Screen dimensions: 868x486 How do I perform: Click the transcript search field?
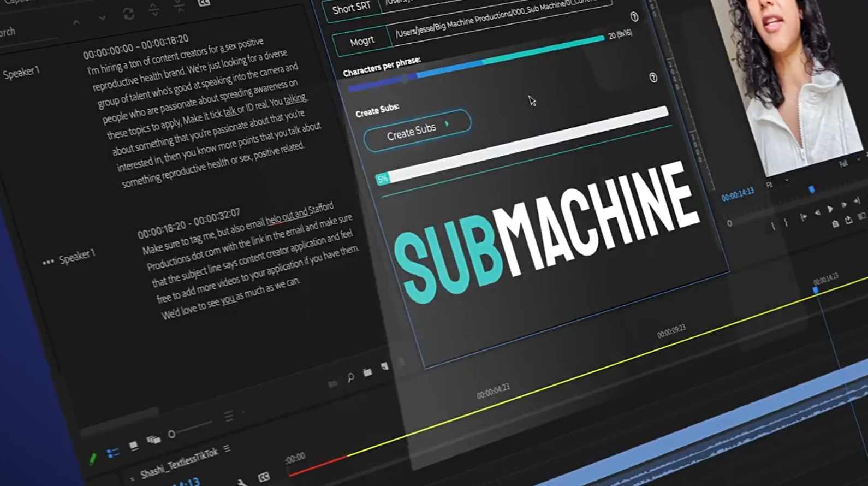[27, 33]
